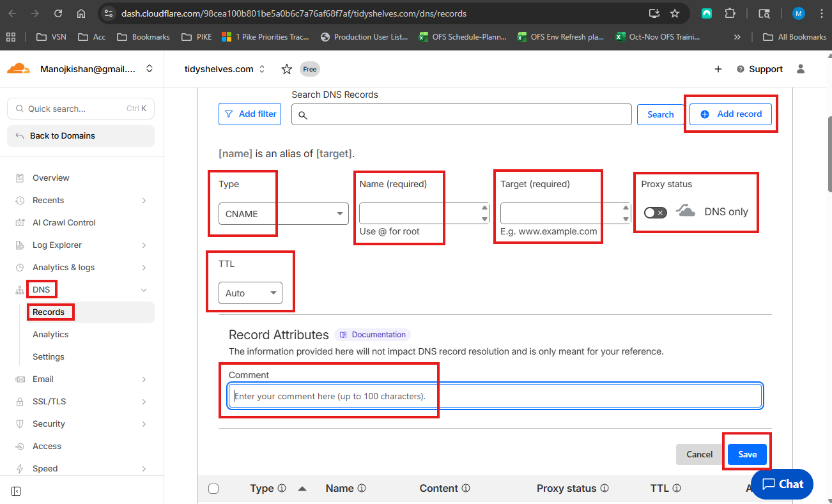Click the Type column info icon

(282, 489)
